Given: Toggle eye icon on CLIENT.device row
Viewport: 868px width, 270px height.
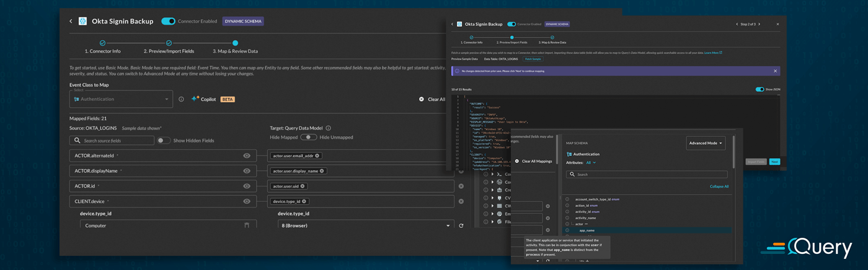Looking at the screenshot, I should click(247, 201).
